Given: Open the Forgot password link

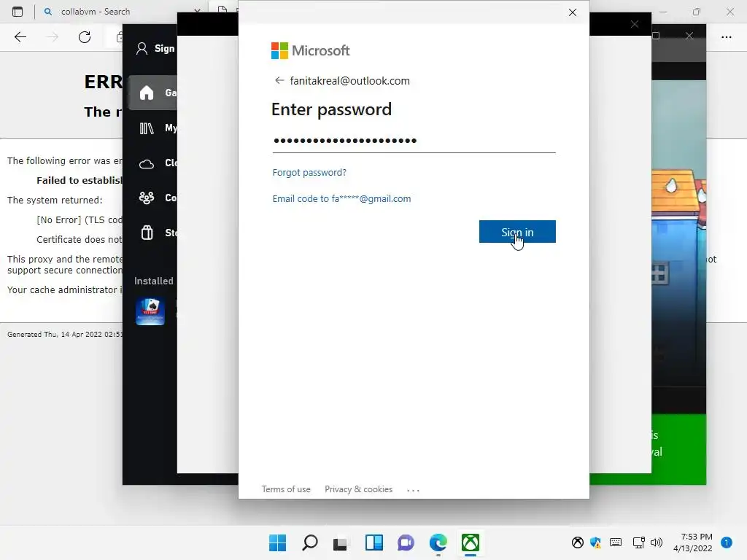Looking at the screenshot, I should tap(309, 172).
